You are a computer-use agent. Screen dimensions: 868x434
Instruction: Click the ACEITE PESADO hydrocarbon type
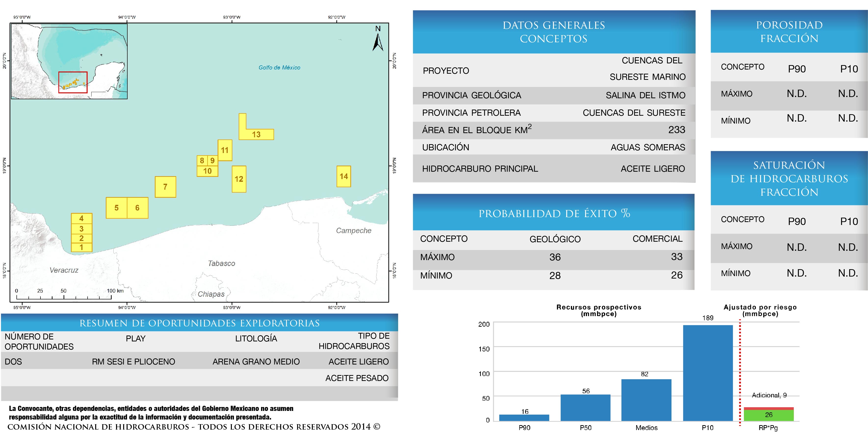pos(357,378)
